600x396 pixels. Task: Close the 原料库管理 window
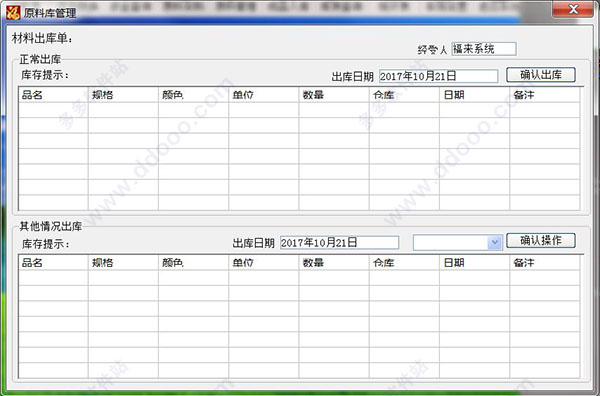(x=573, y=9)
